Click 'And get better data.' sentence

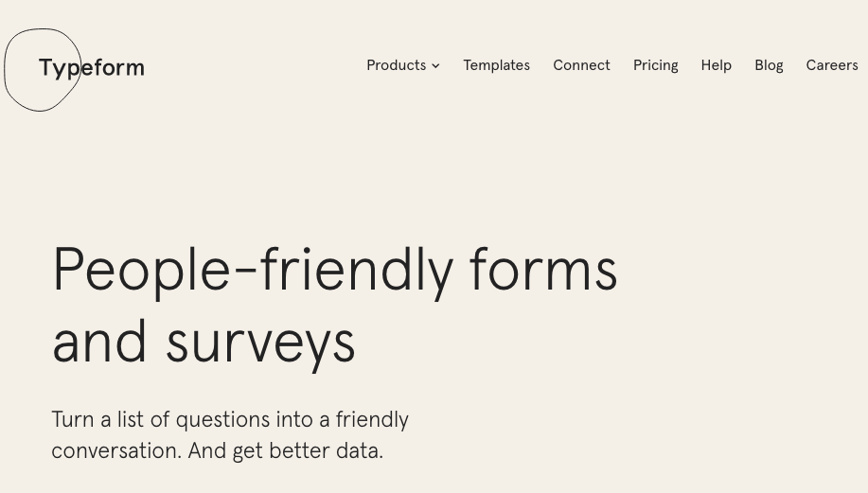pyautogui.click(x=286, y=451)
